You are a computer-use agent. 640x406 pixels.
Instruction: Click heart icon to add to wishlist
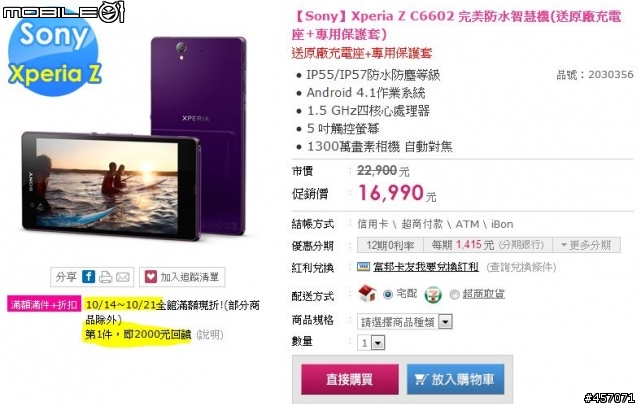[151, 277]
